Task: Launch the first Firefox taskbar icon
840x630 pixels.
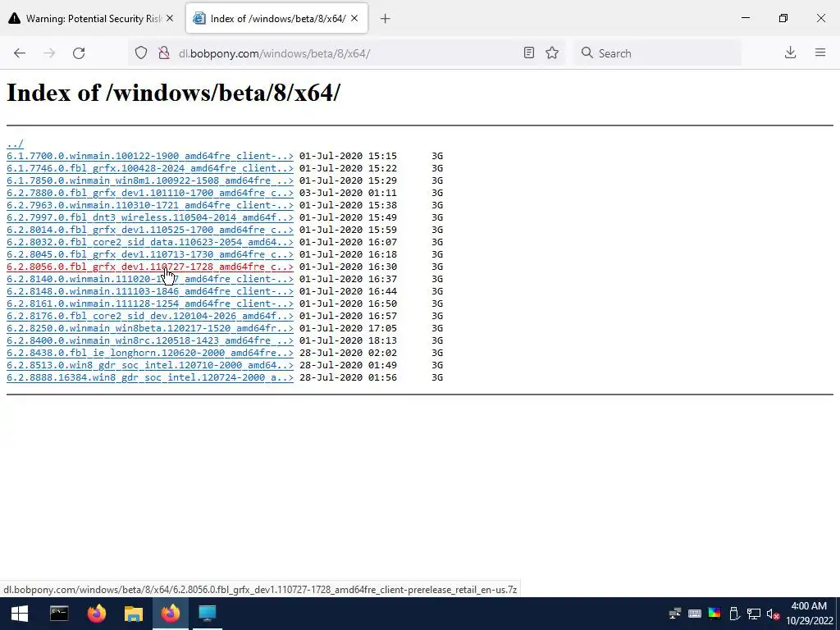Action: [x=97, y=614]
